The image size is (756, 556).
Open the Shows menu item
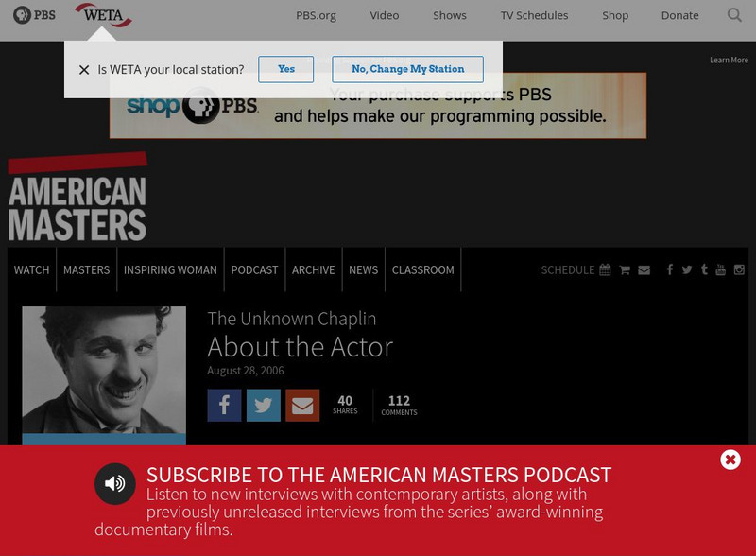click(x=450, y=15)
